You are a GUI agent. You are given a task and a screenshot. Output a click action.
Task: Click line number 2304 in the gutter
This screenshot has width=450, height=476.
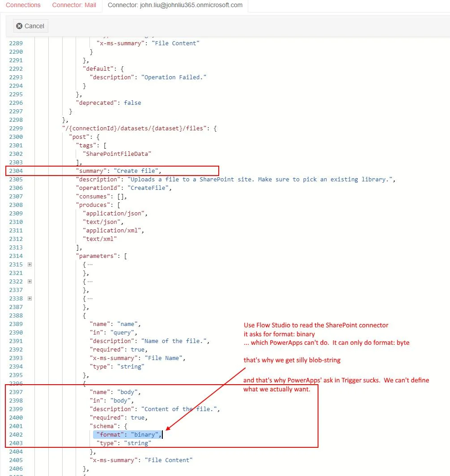[x=16, y=171]
